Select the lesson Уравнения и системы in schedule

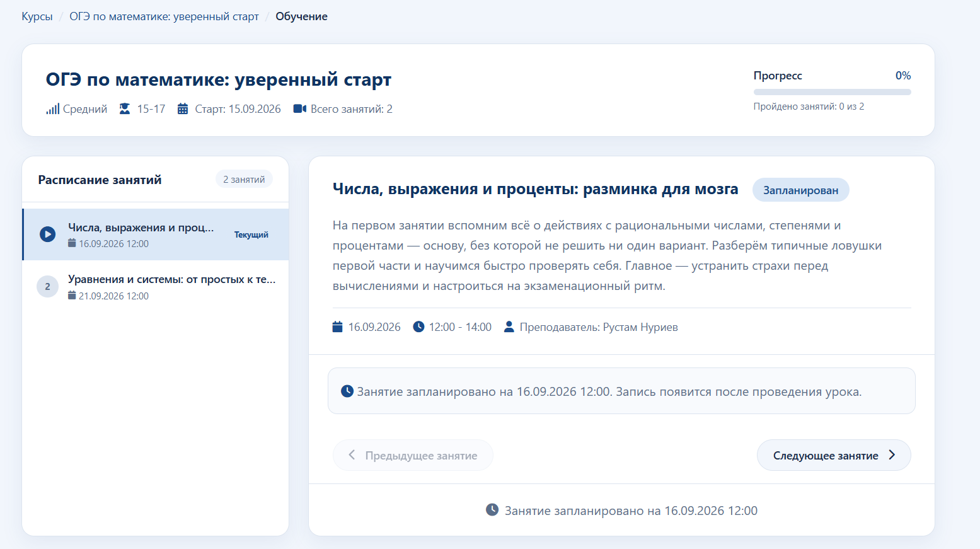point(156,287)
